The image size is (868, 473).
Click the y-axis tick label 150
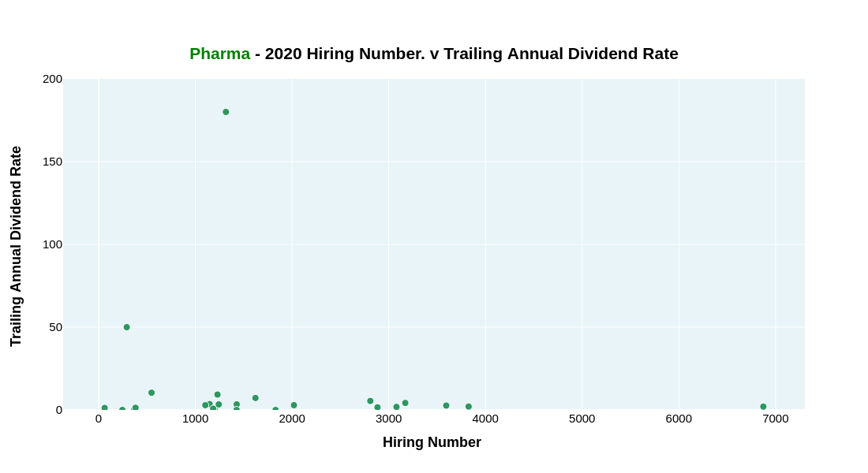(x=52, y=162)
